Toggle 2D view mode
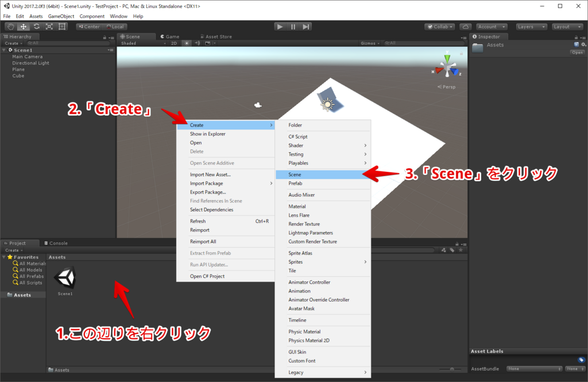Screen dimensions: 588x382 coord(174,43)
